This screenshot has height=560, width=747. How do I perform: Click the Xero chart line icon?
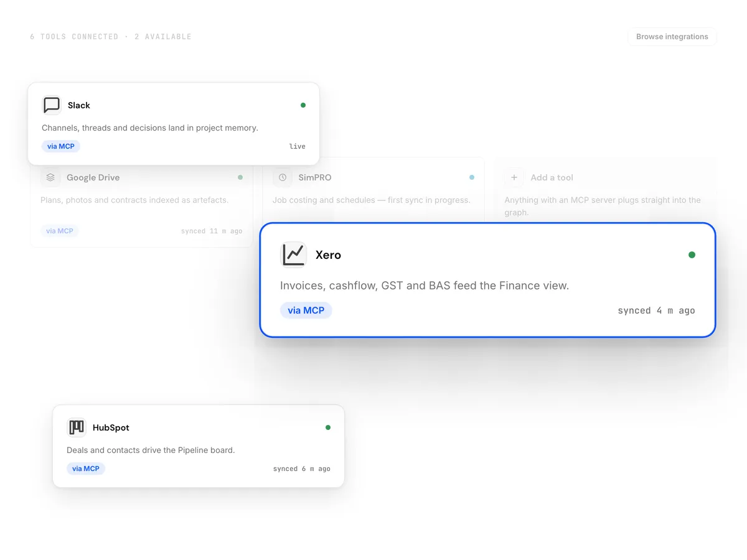point(293,254)
